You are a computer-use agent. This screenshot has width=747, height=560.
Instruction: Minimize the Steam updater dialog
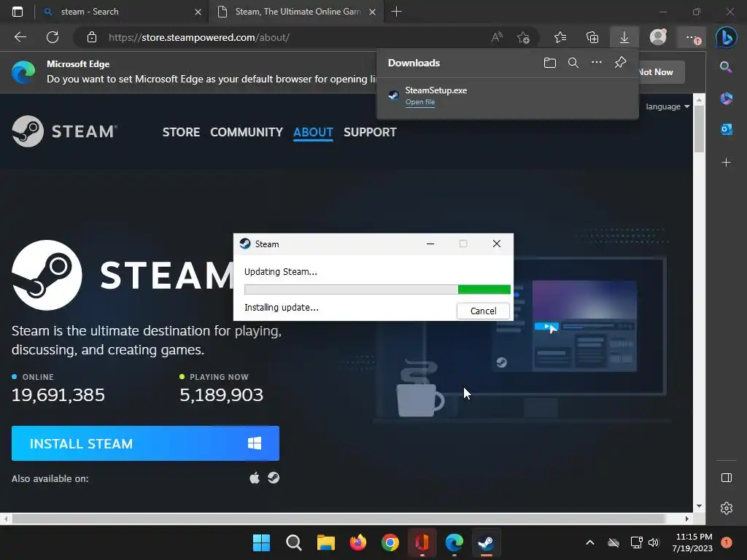(430, 244)
